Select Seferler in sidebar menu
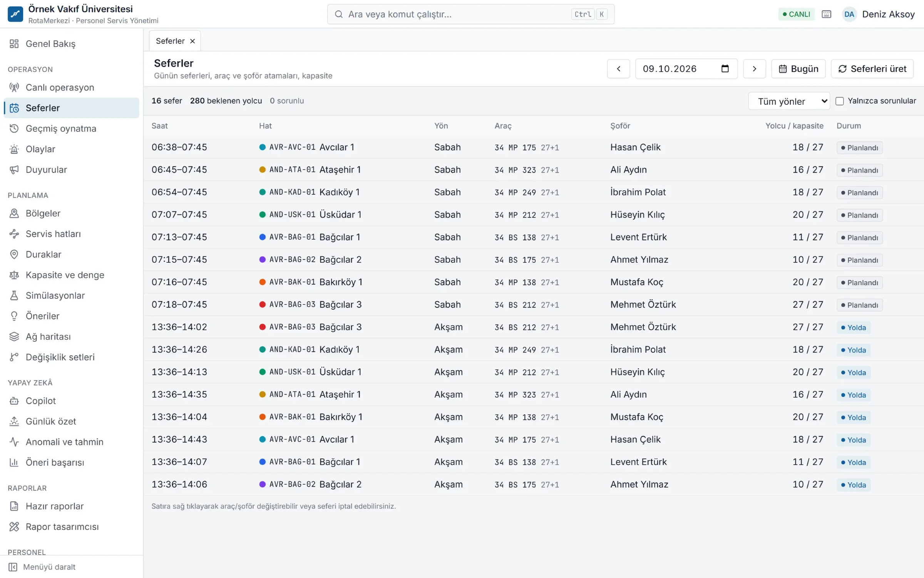The image size is (924, 578). (71, 108)
